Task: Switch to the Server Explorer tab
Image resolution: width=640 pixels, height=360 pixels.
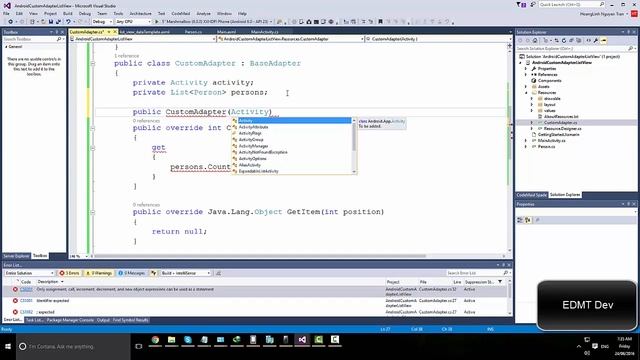Action: [16, 256]
